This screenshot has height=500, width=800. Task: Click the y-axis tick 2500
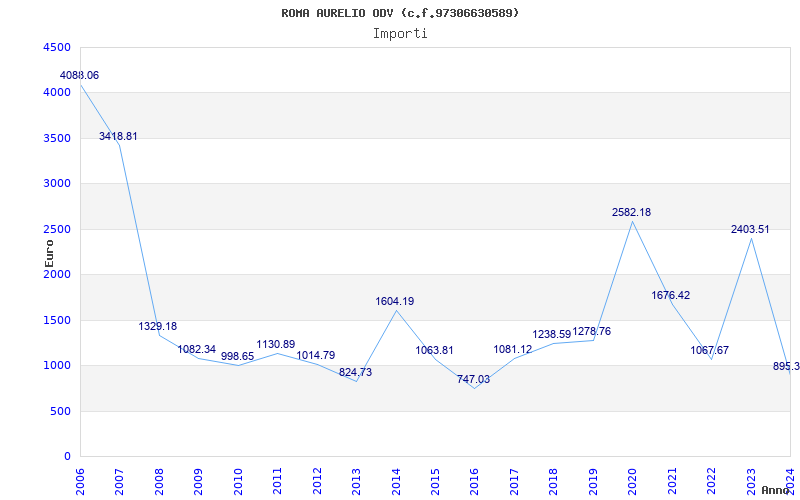(x=58, y=229)
